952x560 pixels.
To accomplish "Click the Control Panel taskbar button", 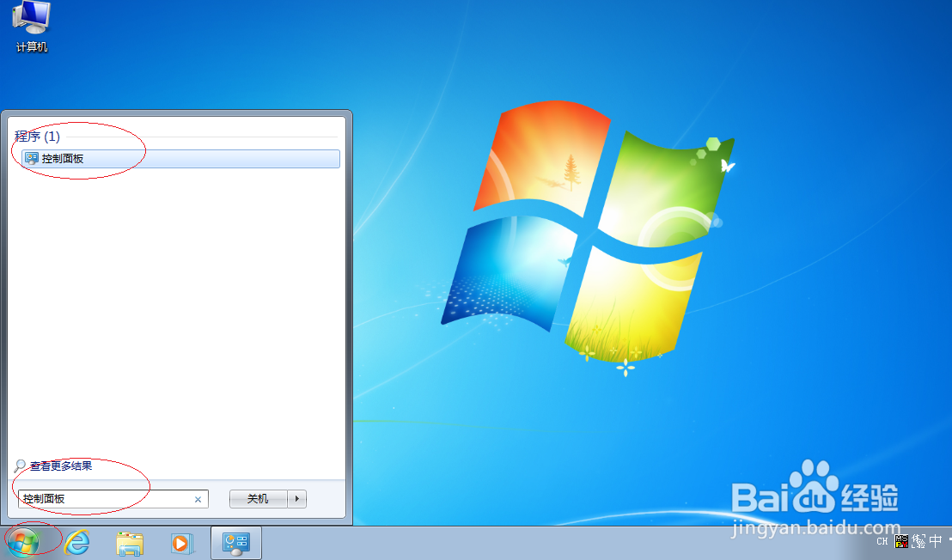I will click(x=236, y=543).
